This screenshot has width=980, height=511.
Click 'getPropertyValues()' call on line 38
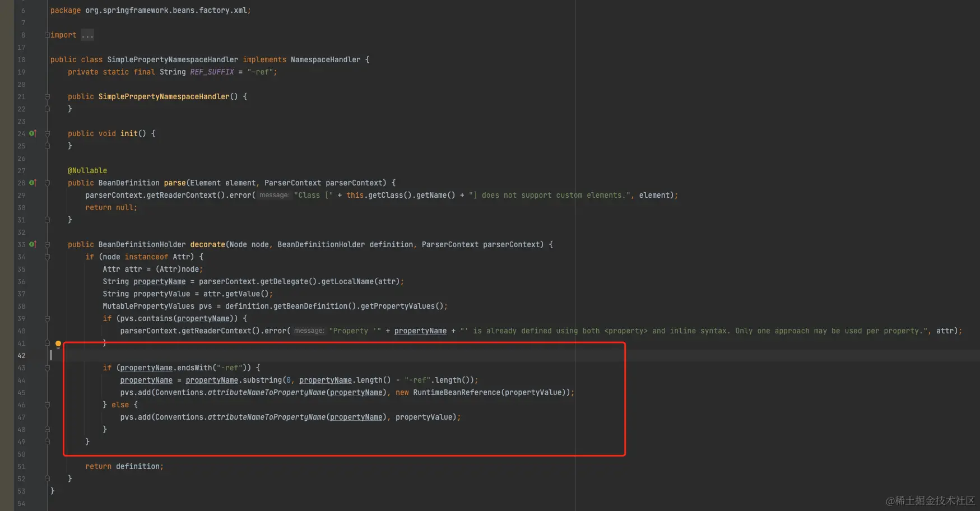(402, 306)
